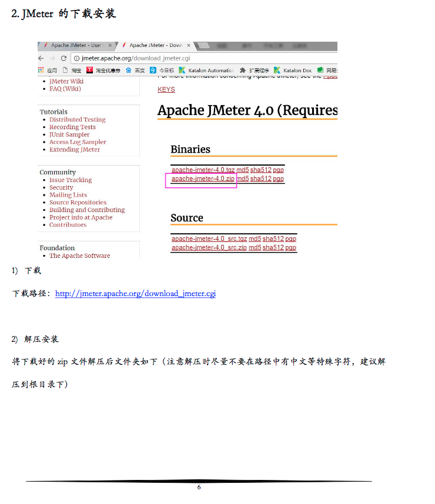Viewport: 435px width, 504px height.
Task: Open Building and Contributing link
Action: click(x=87, y=210)
